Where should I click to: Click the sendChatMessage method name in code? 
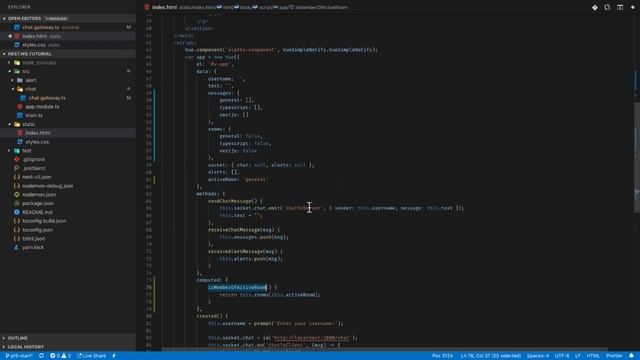(x=230, y=201)
